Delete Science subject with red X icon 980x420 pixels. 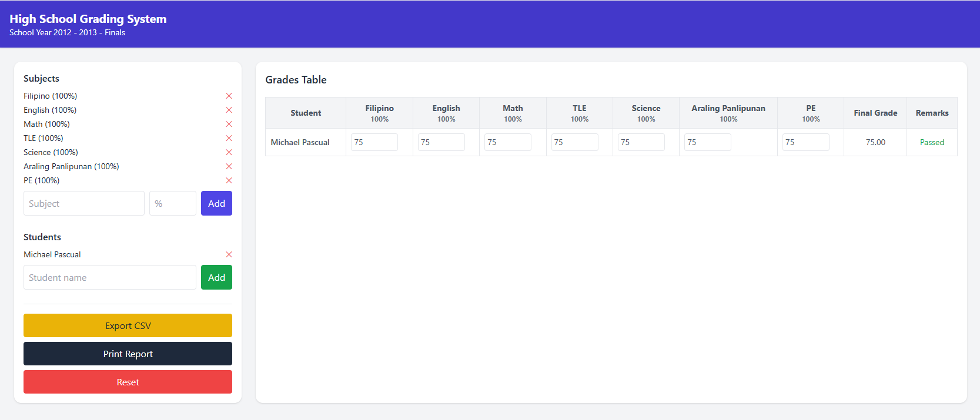[x=229, y=152]
